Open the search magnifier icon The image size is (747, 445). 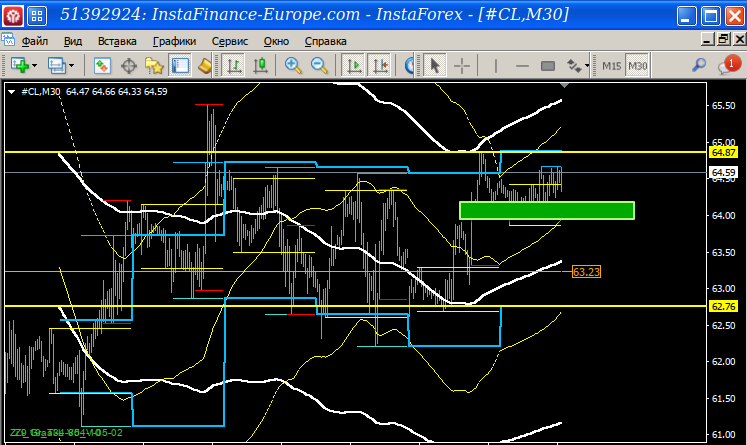pyautogui.click(x=698, y=65)
